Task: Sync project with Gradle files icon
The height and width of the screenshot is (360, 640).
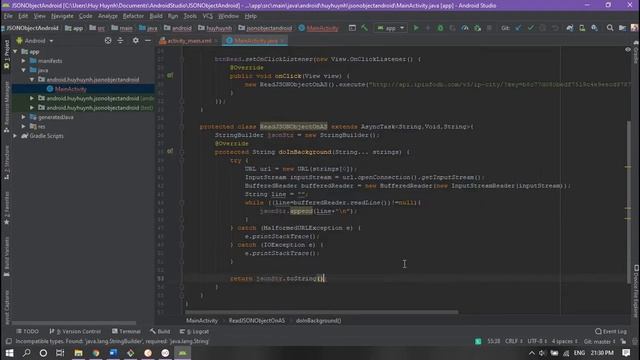Action: [x=570, y=28]
